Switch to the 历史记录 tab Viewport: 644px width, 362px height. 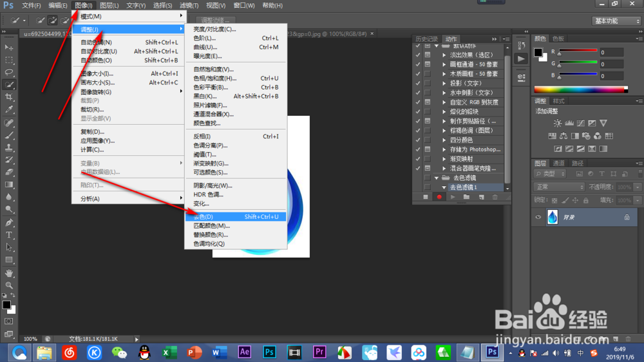[427, 39]
